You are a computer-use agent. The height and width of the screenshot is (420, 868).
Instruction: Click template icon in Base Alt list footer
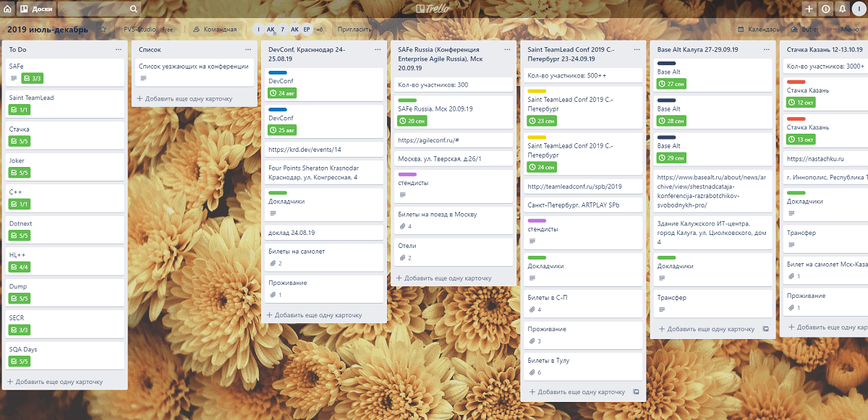point(766,329)
